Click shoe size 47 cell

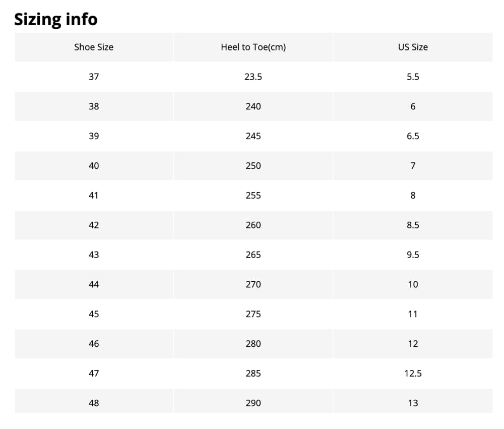[94, 374]
